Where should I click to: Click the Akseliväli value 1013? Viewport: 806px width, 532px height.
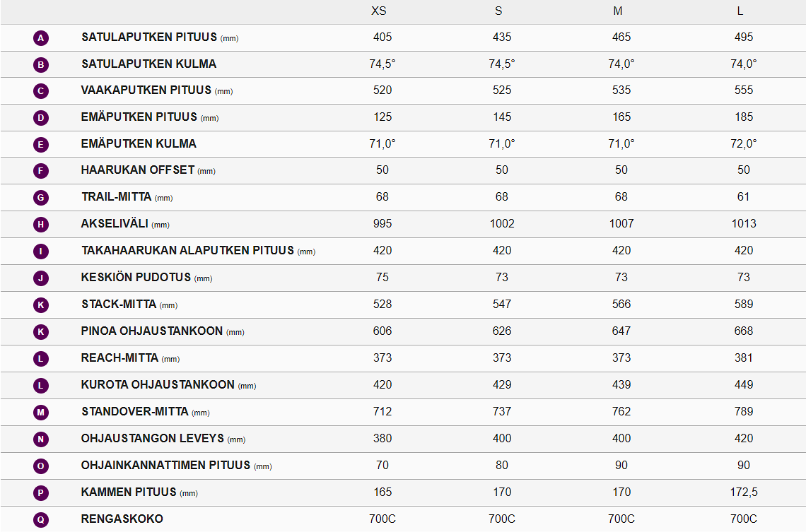point(743,224)
